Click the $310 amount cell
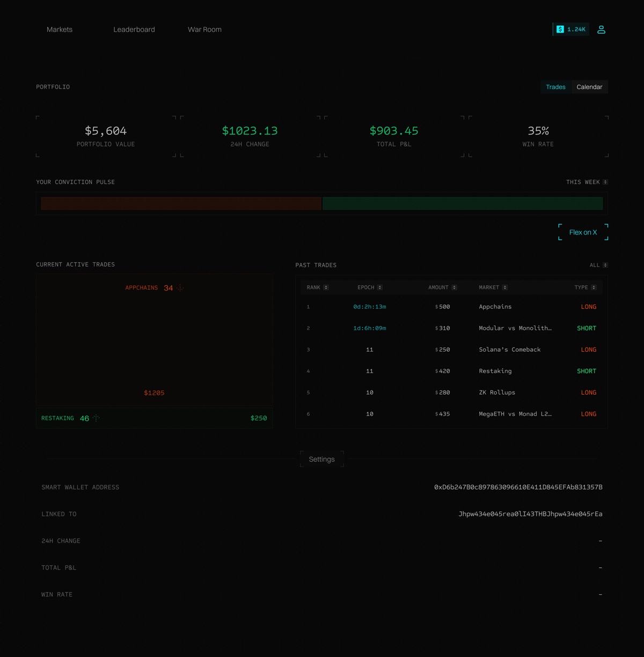 click(443, 328)
